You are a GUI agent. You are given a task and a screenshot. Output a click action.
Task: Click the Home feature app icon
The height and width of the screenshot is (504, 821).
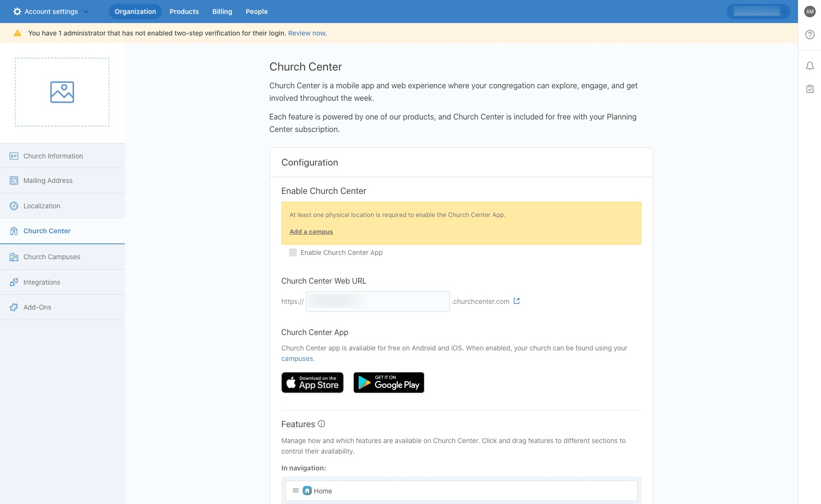click(307, 491)
